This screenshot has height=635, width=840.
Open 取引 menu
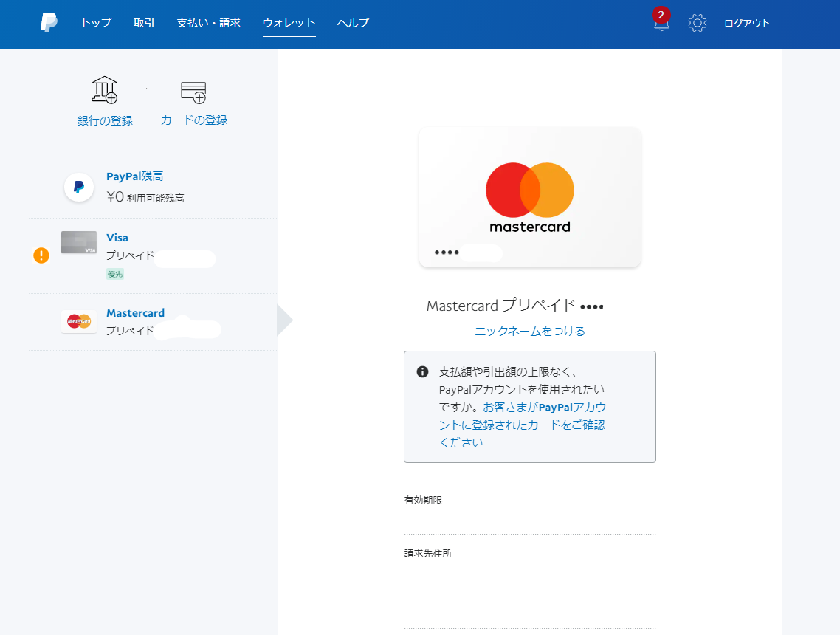[144, 22]
